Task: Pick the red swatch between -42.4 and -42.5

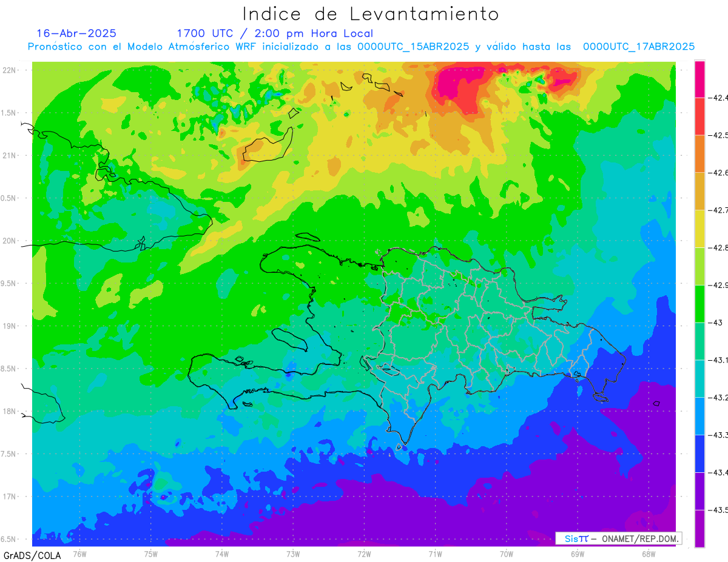Action: coord(699,116)
